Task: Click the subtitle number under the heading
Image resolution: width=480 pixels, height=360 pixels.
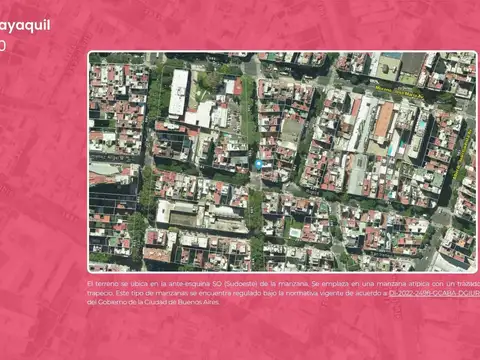Action: 3,46
